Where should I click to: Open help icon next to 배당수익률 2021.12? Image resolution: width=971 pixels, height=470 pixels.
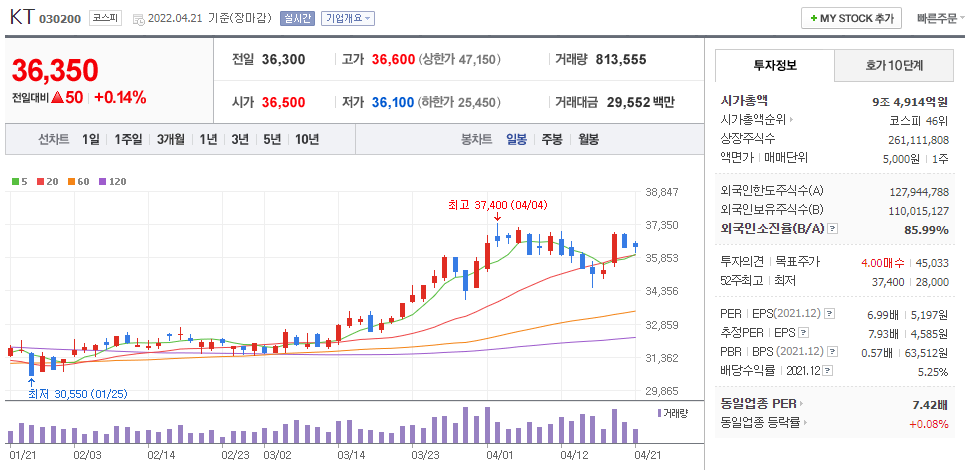829,371
